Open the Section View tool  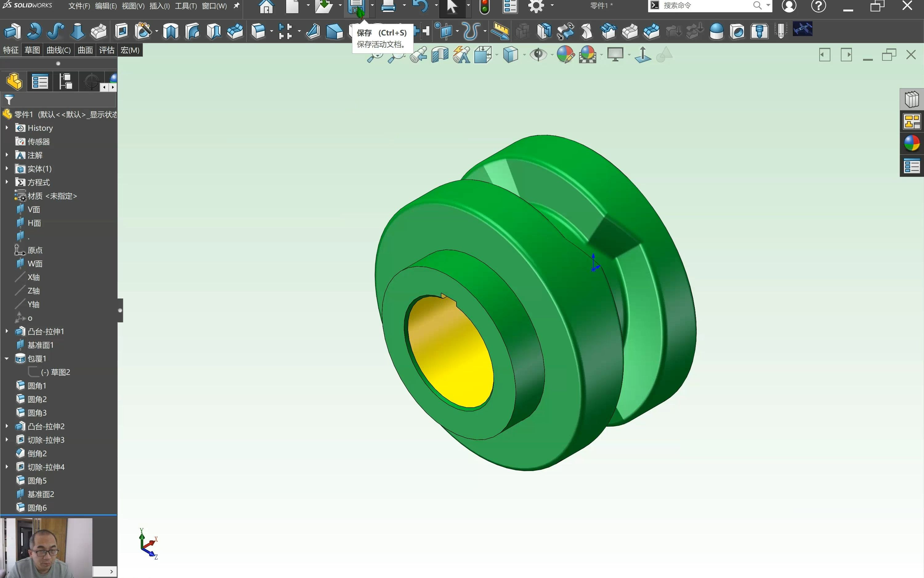point(440,55)
